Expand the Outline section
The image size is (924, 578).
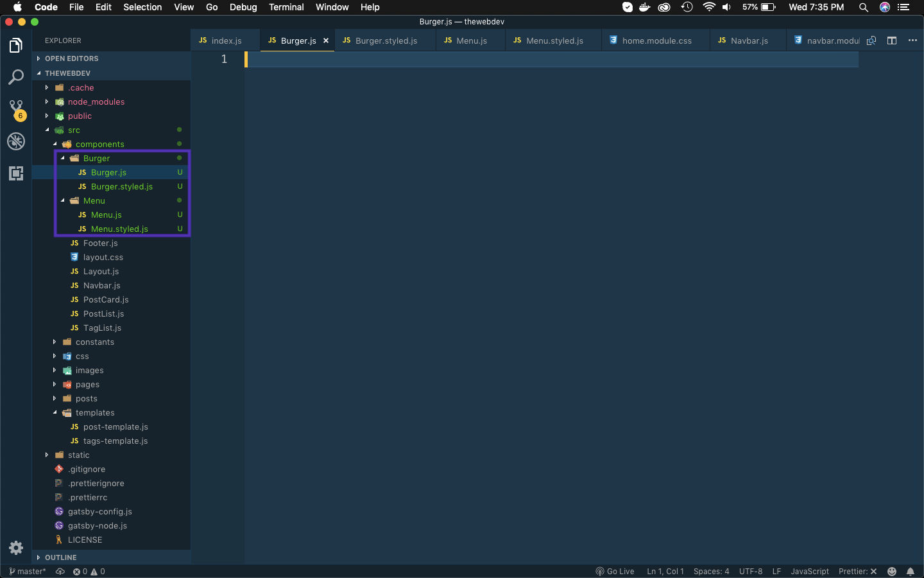pos(111,557)
